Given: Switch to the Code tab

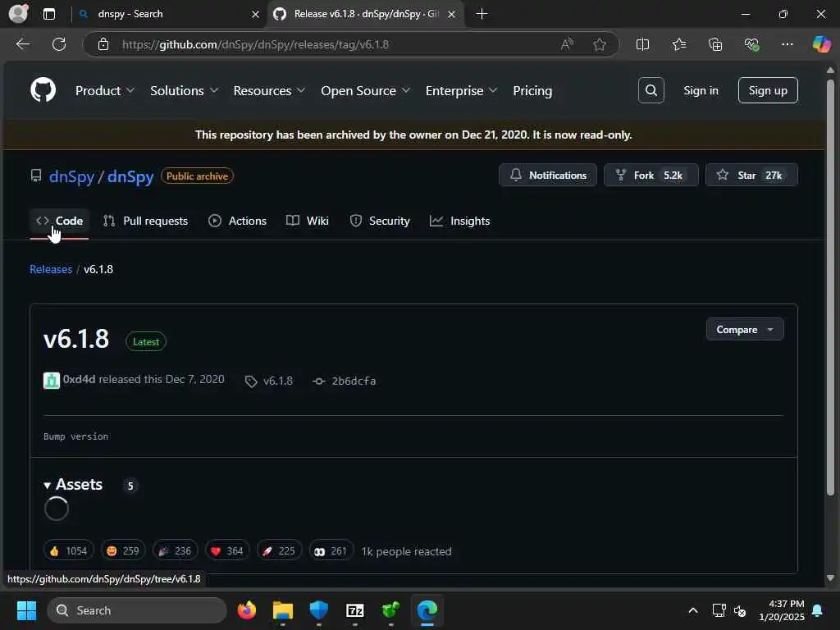Looking at the screenshot, I should (59, 221).
